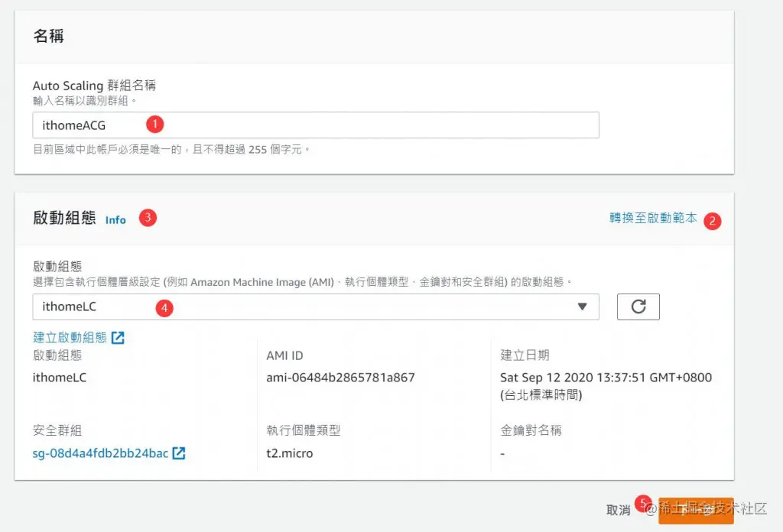Viewport: 783px width, 532px height.
Task: Click the AMI ID column label
Action: coord(284,355)
